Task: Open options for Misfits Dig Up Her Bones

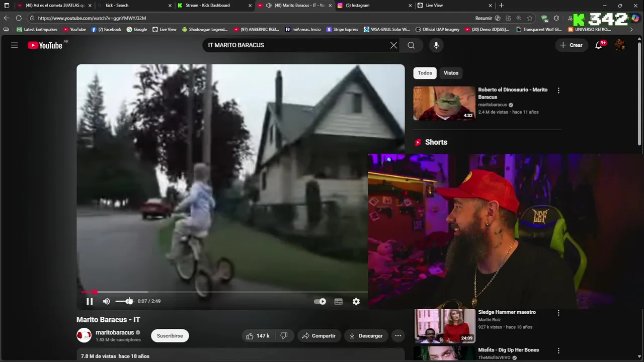Action: [x=558, y=350]
